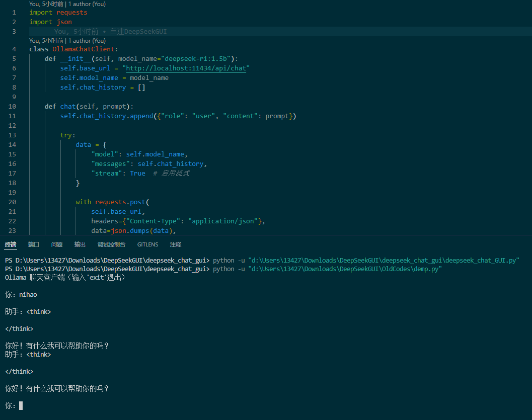Click the "application/json" header value
The width and height of the screenshot is (532, 420).
pyautogui.click(x=223, y=221)
